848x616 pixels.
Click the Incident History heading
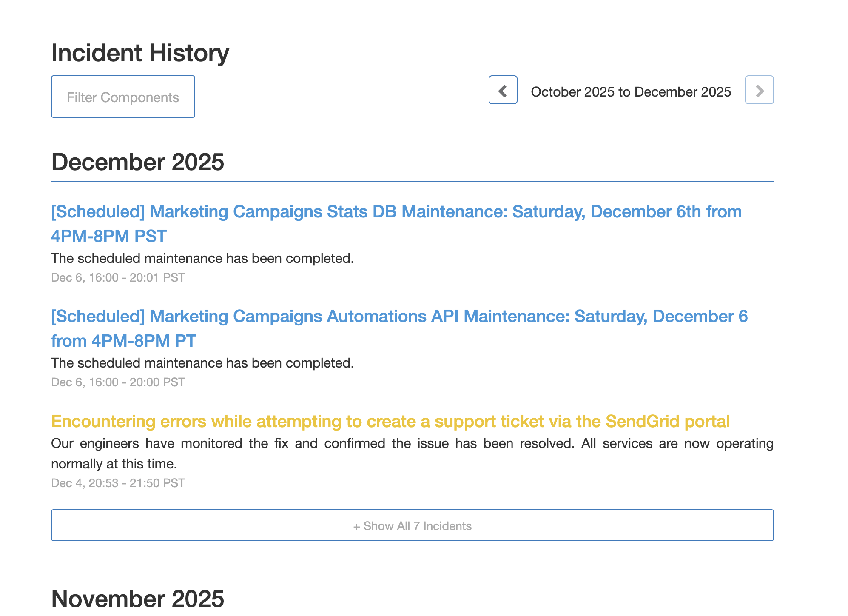140,53
